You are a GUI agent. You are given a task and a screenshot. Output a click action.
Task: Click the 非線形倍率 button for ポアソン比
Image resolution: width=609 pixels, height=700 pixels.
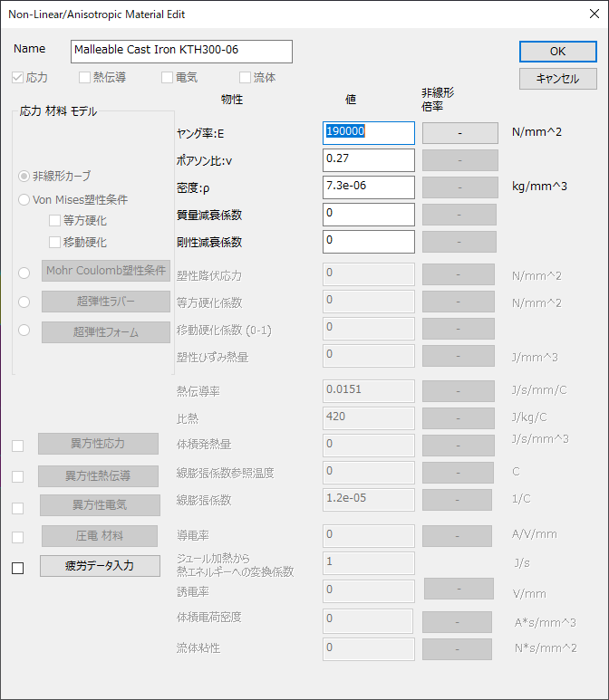(x=460, y=160)
